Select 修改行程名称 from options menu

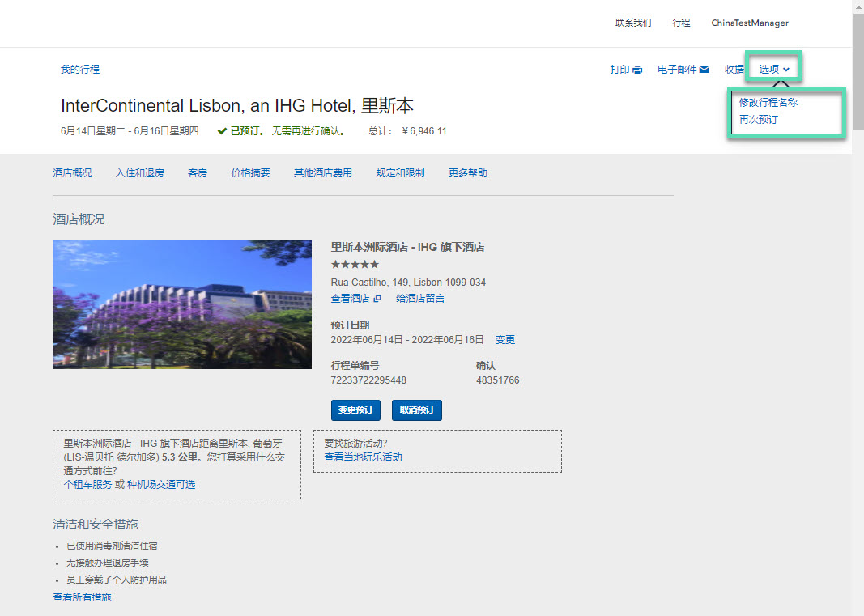pyautogui.click(x=768, y=103)
